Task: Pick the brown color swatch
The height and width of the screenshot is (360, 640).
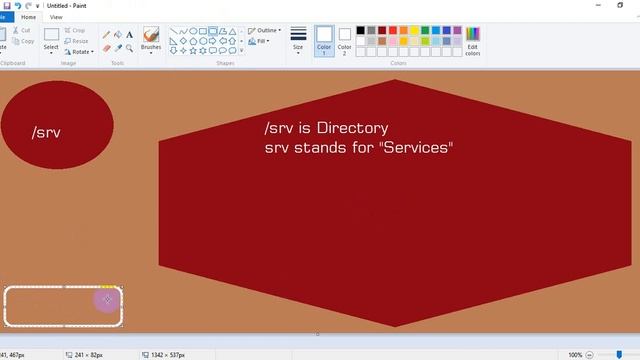Action: pos(382,41)
